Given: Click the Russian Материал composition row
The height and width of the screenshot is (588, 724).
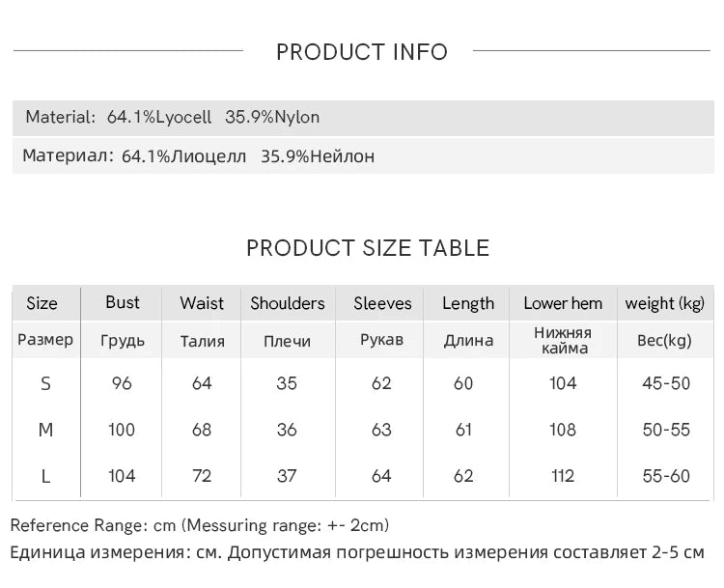Looking at the screenshot, I should tap(363, 156).
